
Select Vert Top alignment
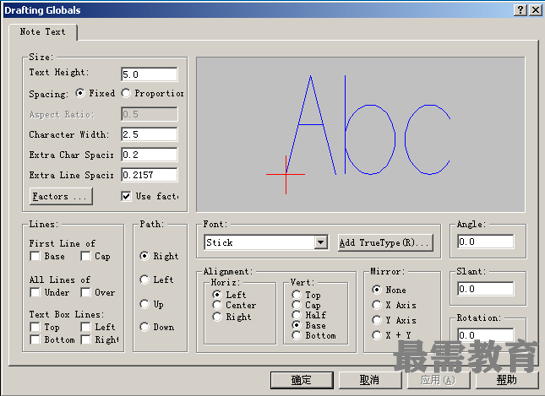tap(296, 295)
